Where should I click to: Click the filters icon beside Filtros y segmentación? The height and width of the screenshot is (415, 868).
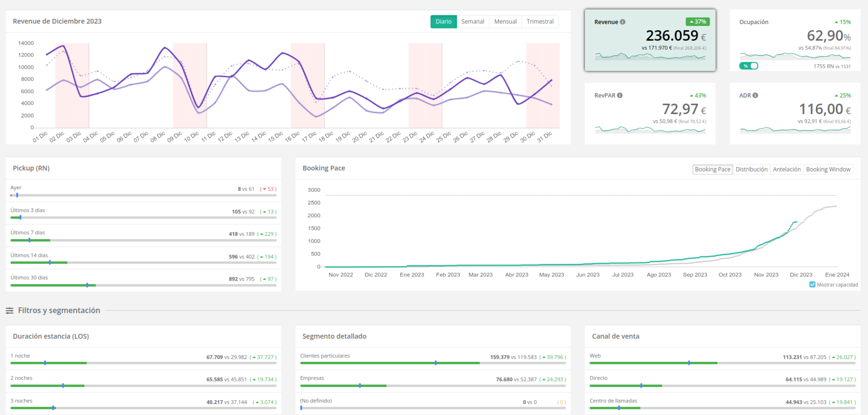pyautogui.click(x=9, y=311)
